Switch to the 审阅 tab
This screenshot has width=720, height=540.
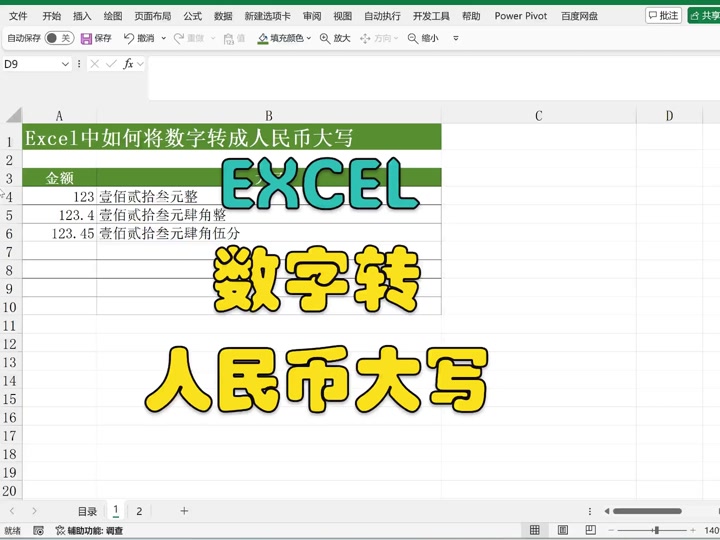coord(312,16)
